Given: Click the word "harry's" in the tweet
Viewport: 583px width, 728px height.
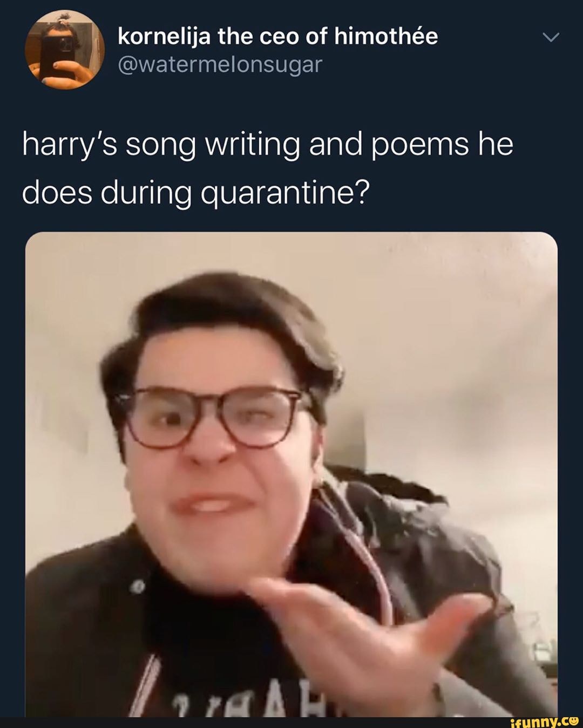Looking at the screenshot, I should pos(69,145).
